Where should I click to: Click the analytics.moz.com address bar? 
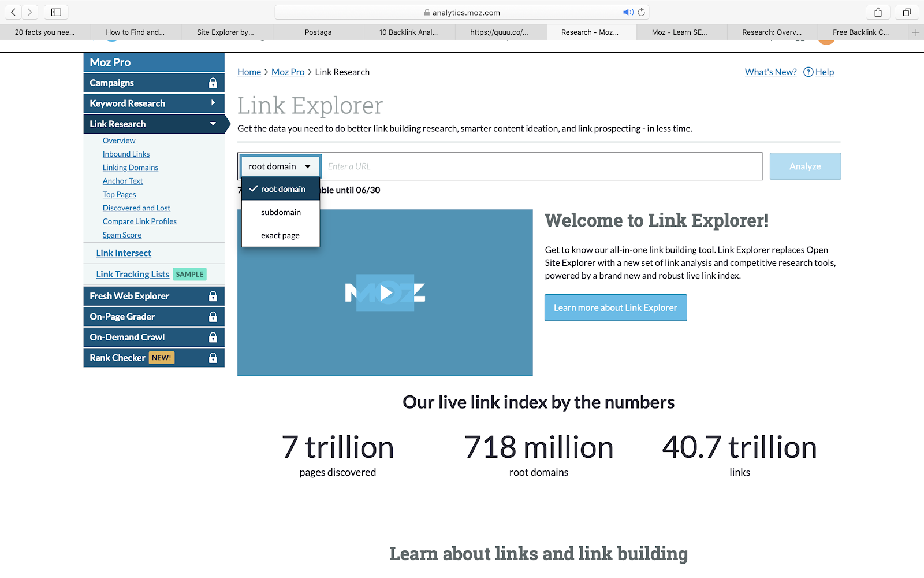(462, 12)
